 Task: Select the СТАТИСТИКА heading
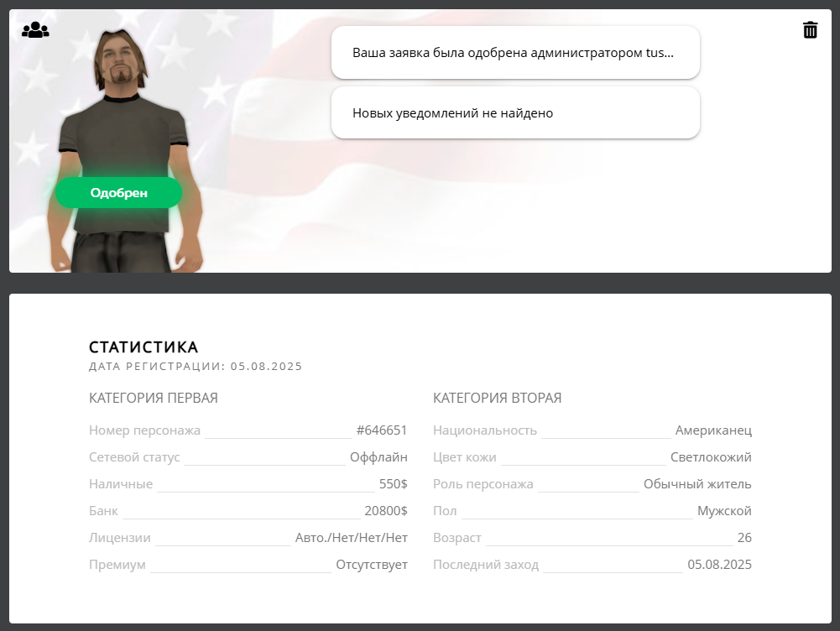tap(143, 347)
